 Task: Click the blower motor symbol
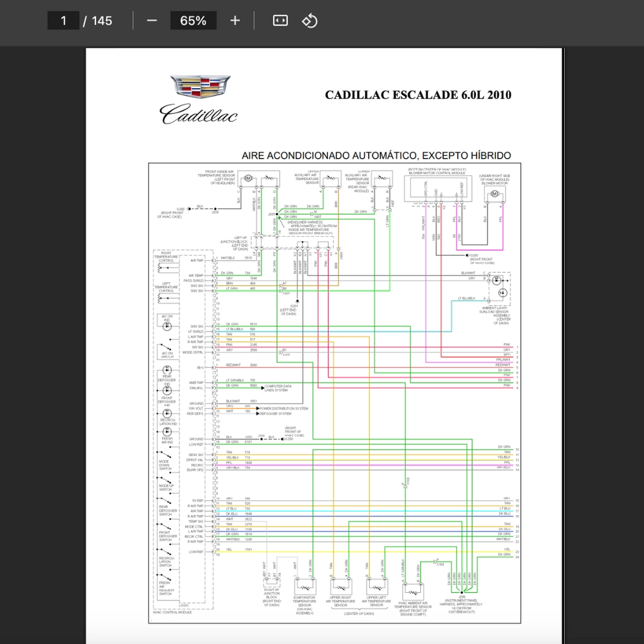pyautogui.click(x=495, y=194)
